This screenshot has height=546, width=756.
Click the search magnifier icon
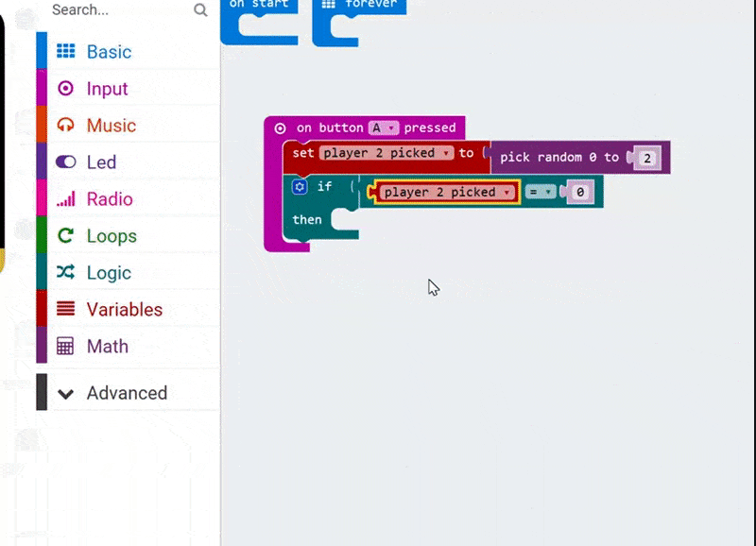click(x=200, y=10)
